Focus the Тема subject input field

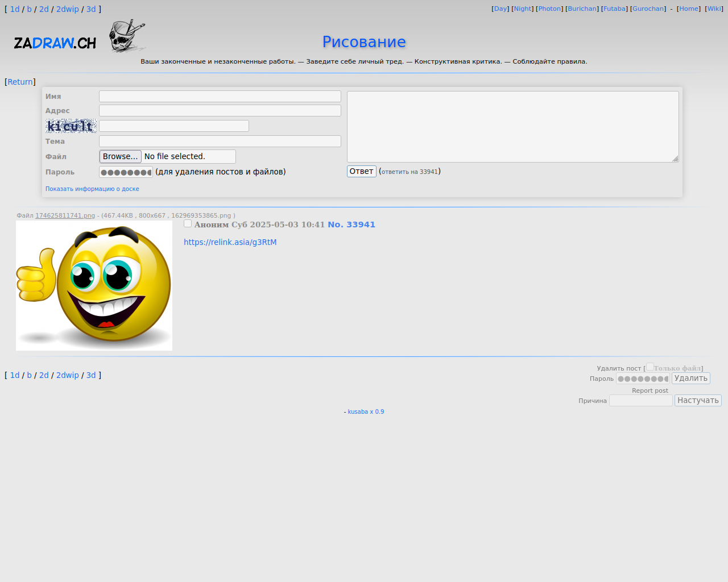pyautogui.click(x=220, y=142)
